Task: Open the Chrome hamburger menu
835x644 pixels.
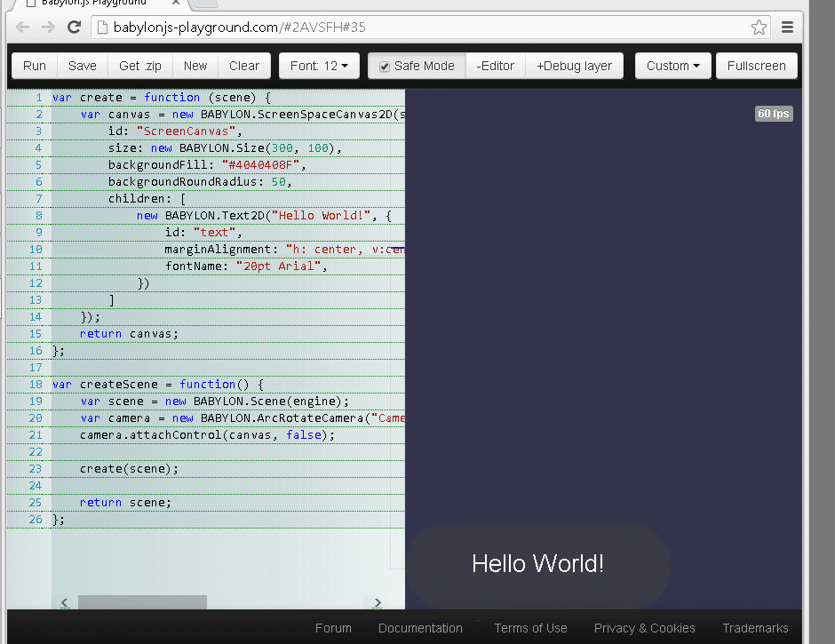Action: (787, 28)
